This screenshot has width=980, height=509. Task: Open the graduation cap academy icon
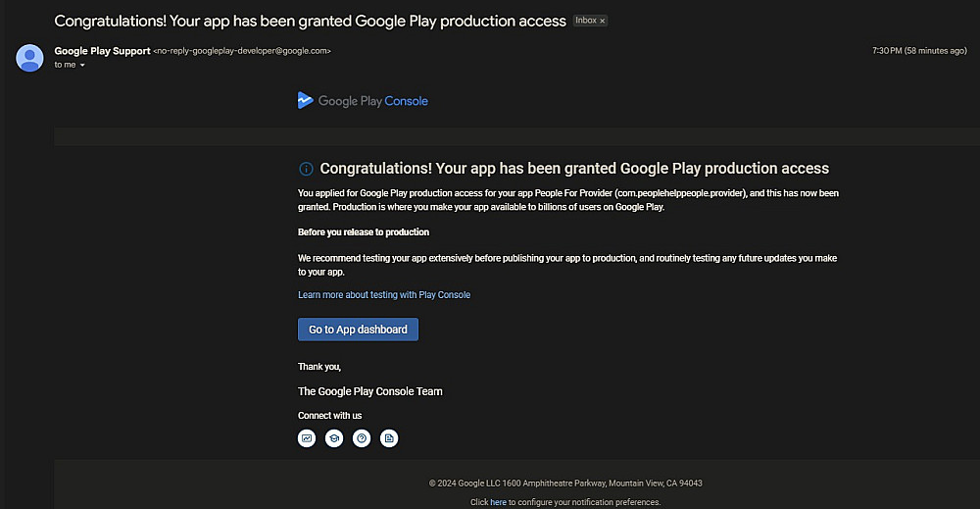pyautogui.click(x=334, y=438)
